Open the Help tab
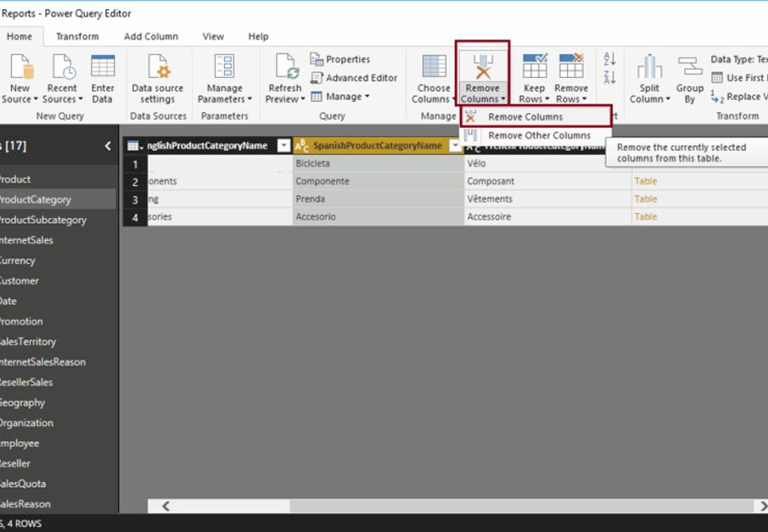Screen dimensions: 768x532 [258, 36]
